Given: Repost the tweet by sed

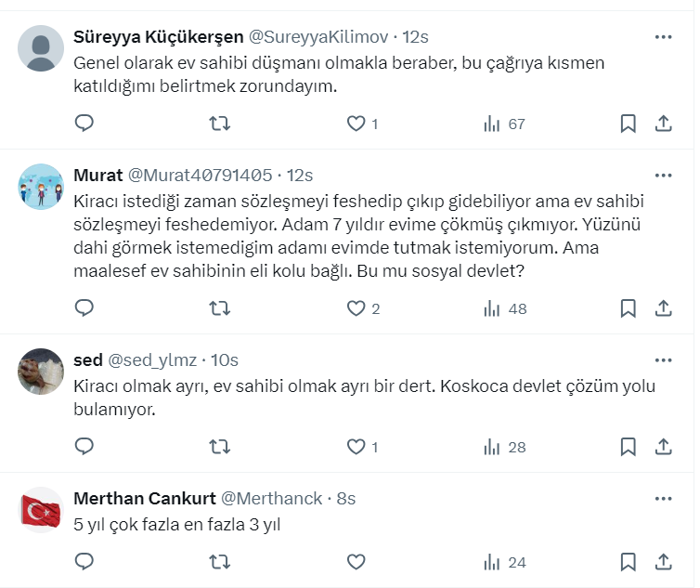Looking at the screenshot, I should click(220, 447).
